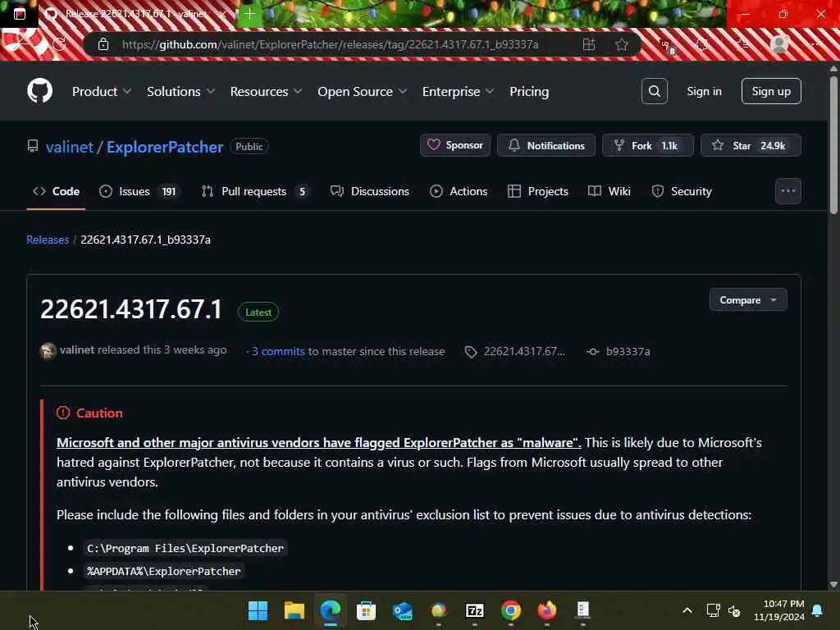Select %APPDATA%\ExplorerPatcher path text
Image resolution: width=840 pixels, height=630 pixels.
164,571
